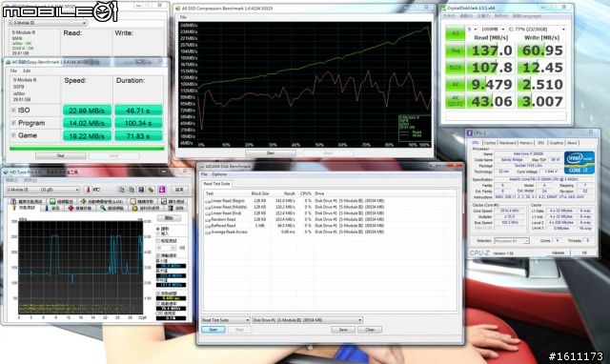Screen dimensions: 610x364
Task: Click the green All button in CrystalDiskMark
Action: (456, 33)
